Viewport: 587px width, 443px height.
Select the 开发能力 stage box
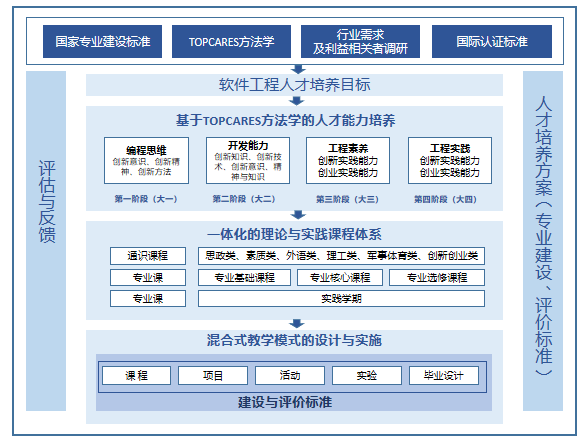tap(248, 160)
